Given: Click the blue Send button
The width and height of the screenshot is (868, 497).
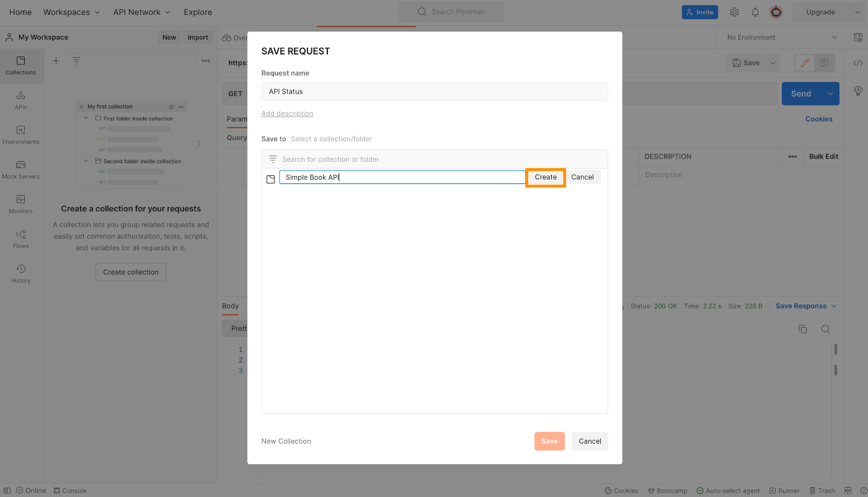Looking at the screenshot, I should (x=801, y=94).
